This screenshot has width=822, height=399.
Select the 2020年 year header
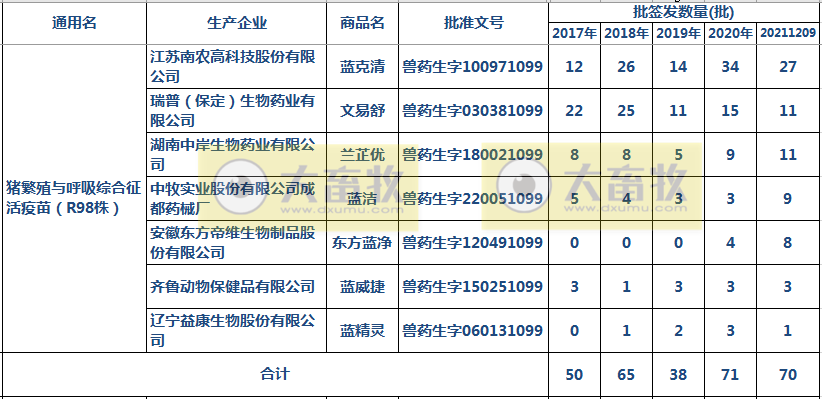pos(730,34)
